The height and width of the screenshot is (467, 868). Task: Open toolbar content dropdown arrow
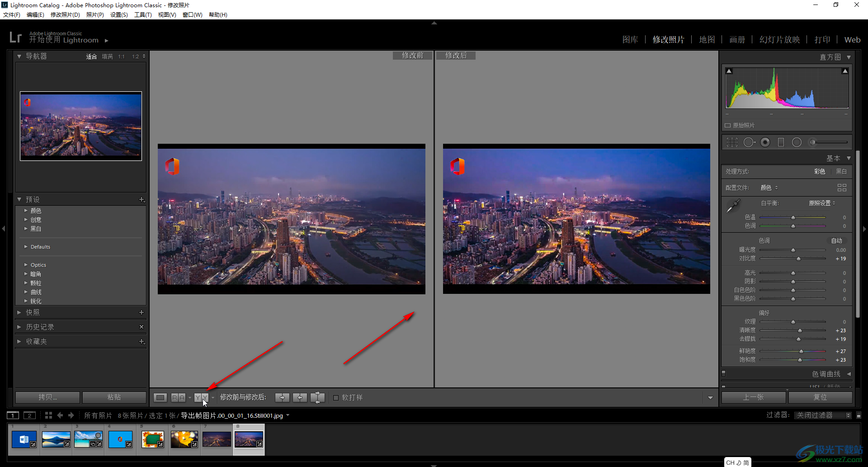710,398
